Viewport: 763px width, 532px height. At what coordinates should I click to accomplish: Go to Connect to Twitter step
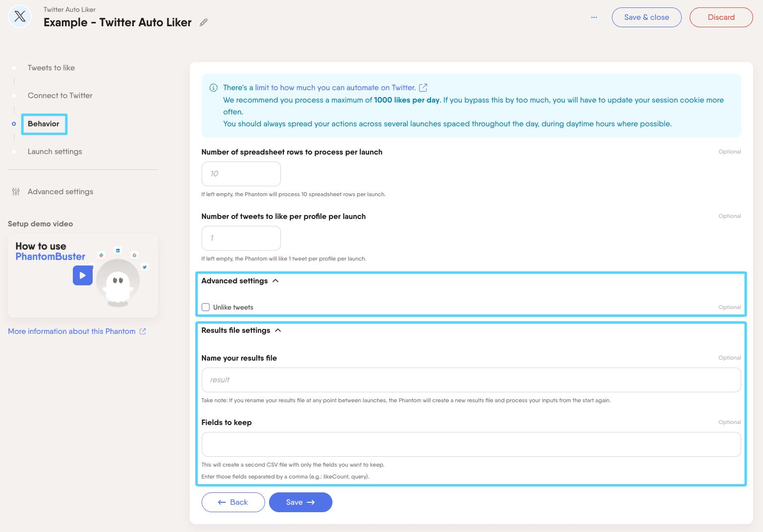tap(60, 96)
